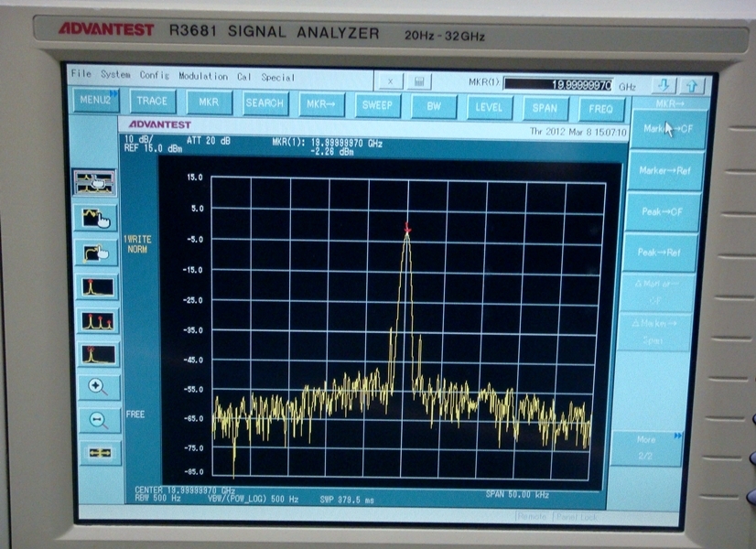Click the RBW 500 Hz readout
Screen dimensions: 756x549
click(157, 498)
